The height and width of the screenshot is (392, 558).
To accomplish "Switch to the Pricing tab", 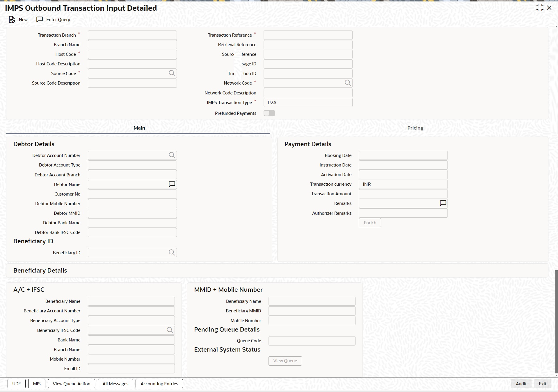I will [415, 128].
